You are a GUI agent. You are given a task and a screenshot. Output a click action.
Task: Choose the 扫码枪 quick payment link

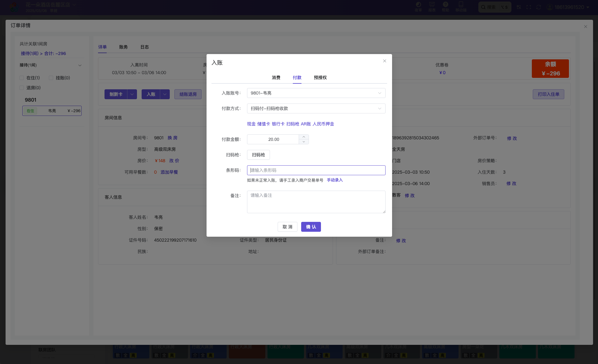pos(293,124)
